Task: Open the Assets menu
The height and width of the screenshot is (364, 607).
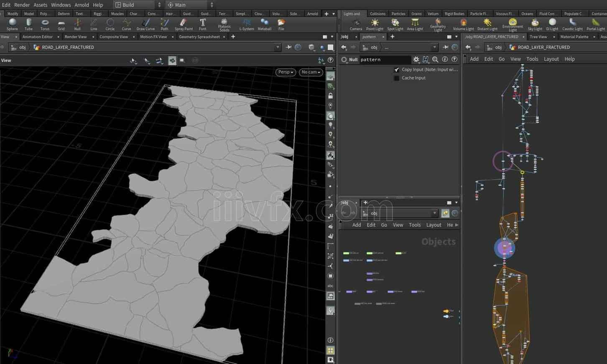Action: point(41,5)
